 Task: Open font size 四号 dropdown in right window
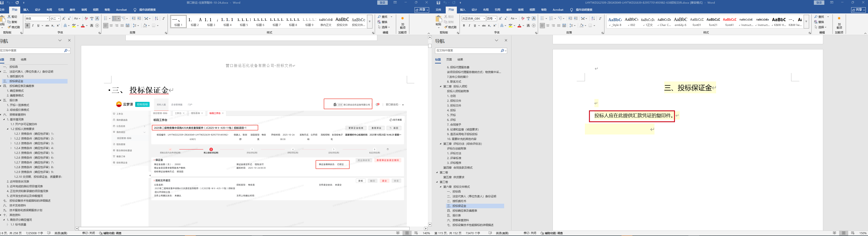[x=495, y=18]
